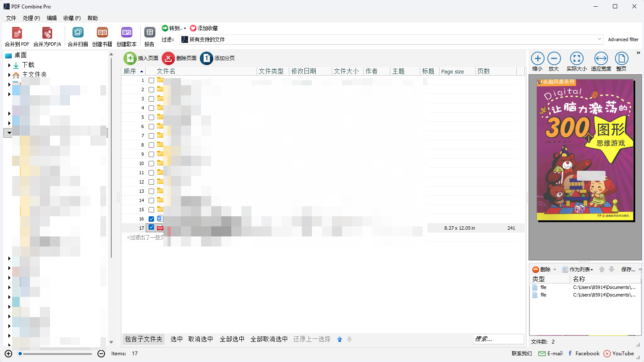Click the 添加分页 icon
644x362 pixels.
tap(207, 58)
